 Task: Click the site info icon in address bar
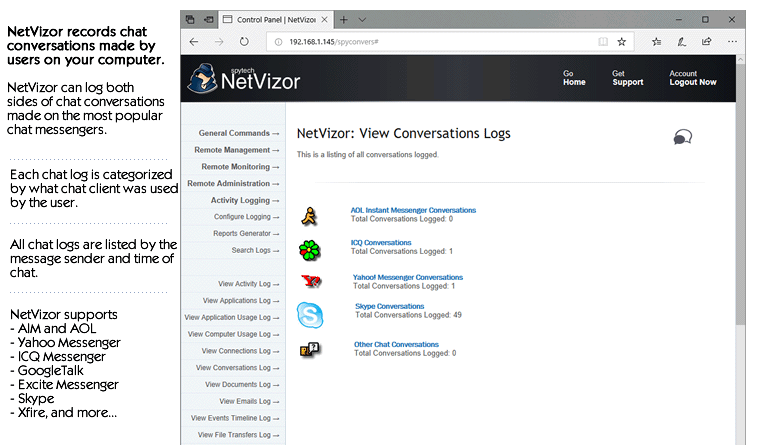pos(278,42)
